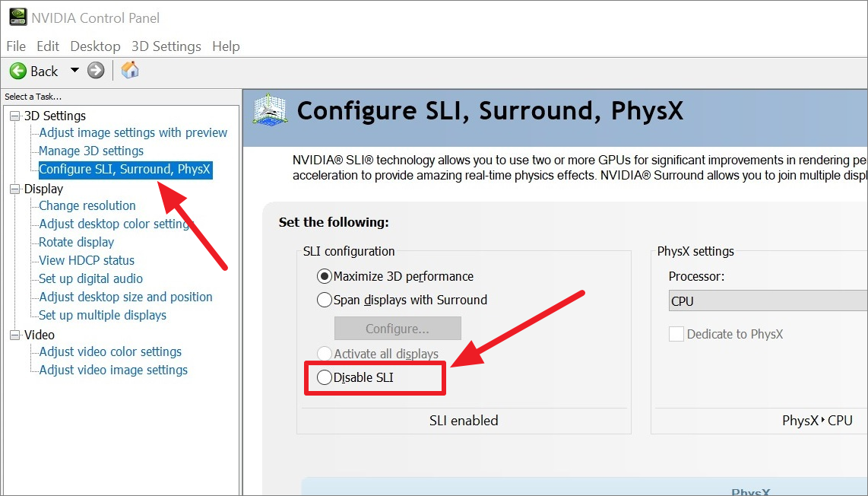Screen dimensions: 868x496
Task: Click the Video tree label
Action: pos(40,335)
